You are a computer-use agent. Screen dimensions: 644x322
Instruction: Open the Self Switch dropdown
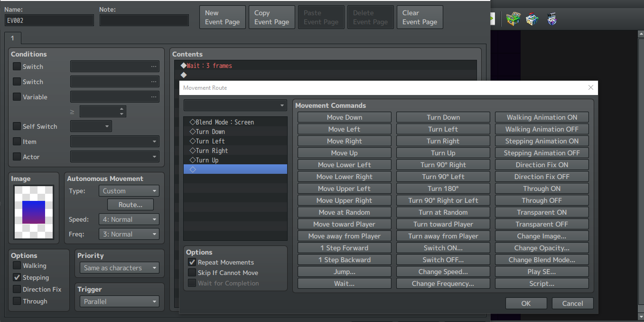[x=91, y=126]
